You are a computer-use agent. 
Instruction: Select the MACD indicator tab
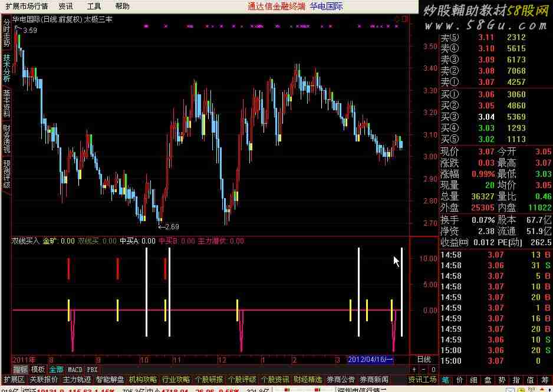(75, 370)
